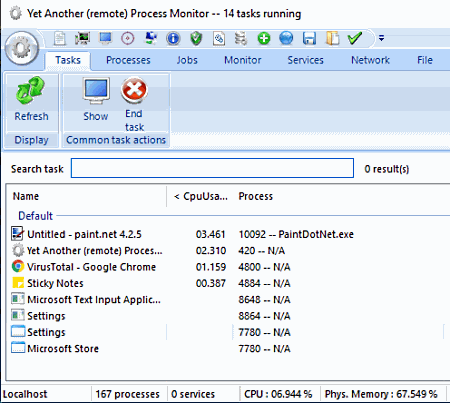The height and width of the screenshot is (403, 450).
Task: Click the Phys. Memory : 67.549 % status entry
Action: coord(381,394)
